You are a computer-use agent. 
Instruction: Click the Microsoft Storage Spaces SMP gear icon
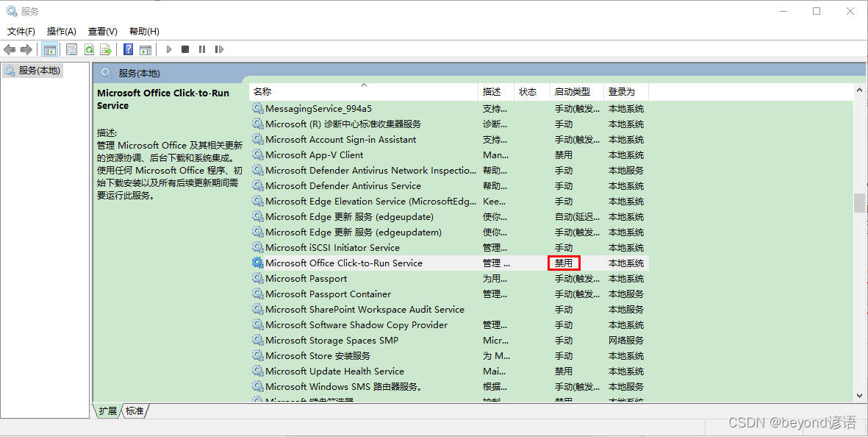pyautogui.click(x=257, y=340)
